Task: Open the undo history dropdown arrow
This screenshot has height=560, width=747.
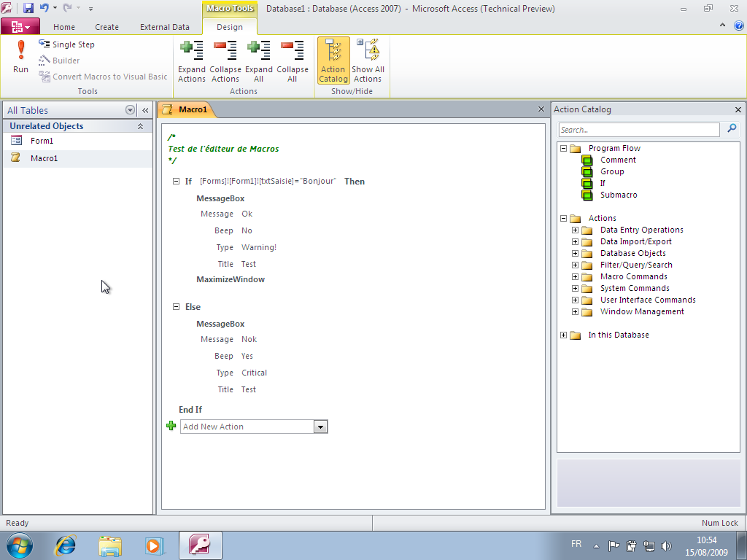Action: coord(55,8)
